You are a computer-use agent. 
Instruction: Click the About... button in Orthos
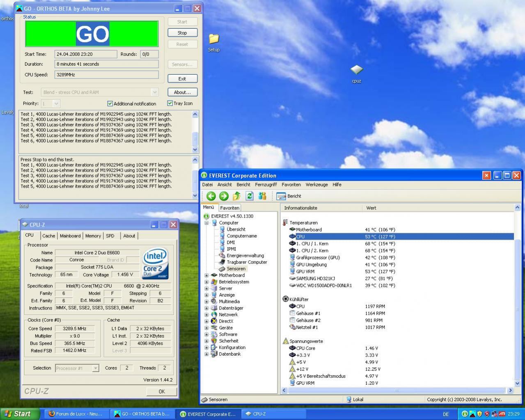[182, 92]
